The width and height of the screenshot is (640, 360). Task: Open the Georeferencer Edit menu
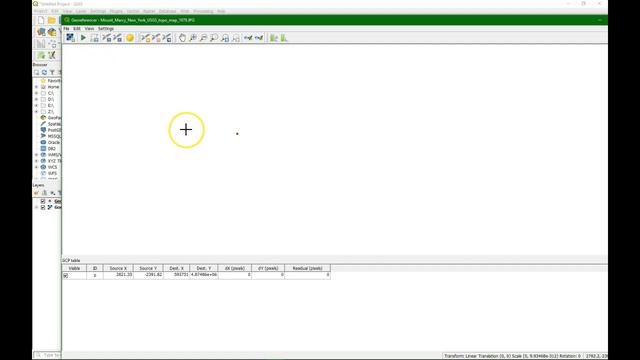pos(77,29)
